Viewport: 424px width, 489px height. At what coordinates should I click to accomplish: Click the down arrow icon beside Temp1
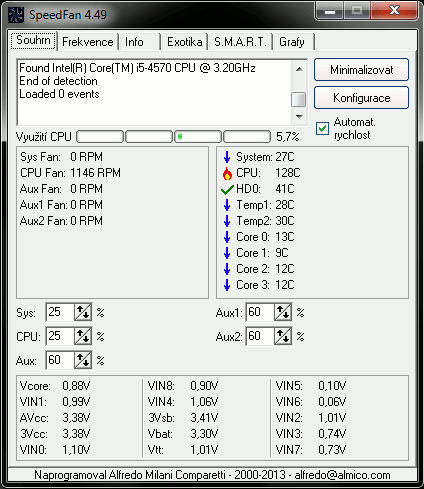227,205
